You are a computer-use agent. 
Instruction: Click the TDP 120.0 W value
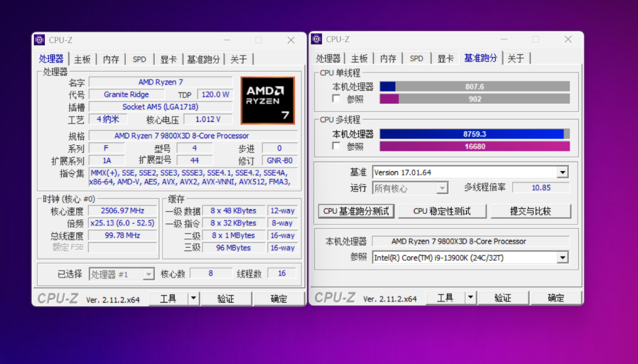pyautogui.click(x=216, y=94)
